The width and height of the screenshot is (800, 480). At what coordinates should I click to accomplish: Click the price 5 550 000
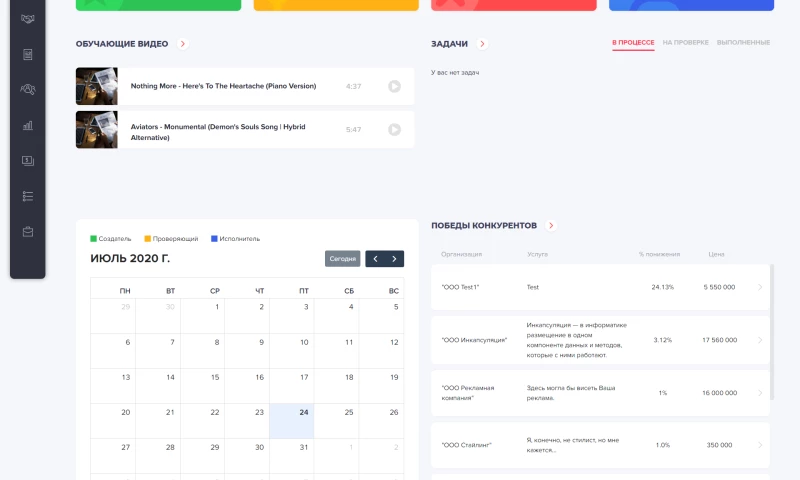coord(719,287)
